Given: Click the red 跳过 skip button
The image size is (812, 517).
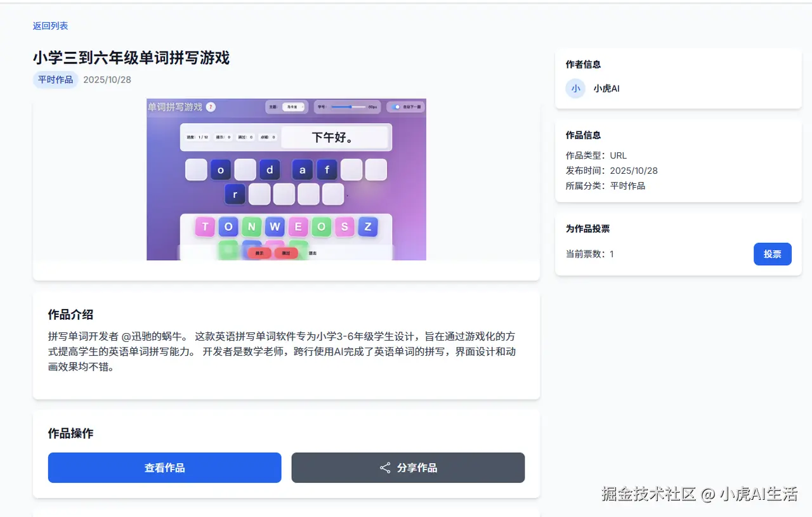Looking at the screenshot, I should click(x=286, y=253).
